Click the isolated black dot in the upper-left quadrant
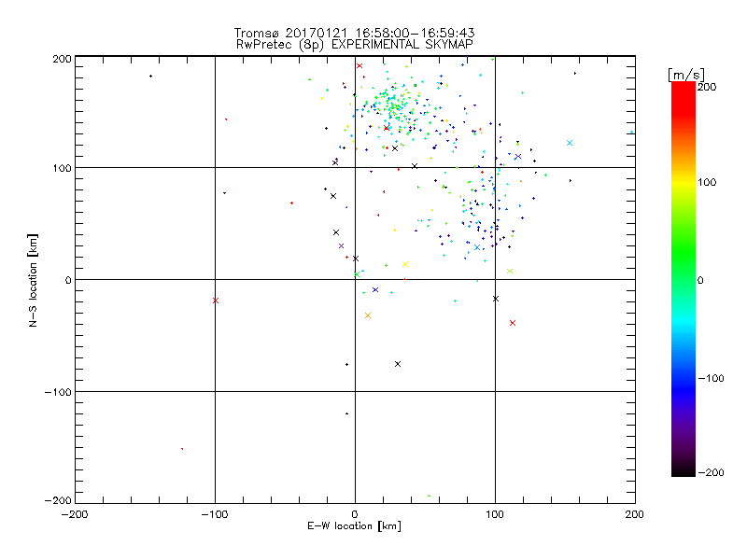Viewport: 747px width, 560px height. coord(150,77)
